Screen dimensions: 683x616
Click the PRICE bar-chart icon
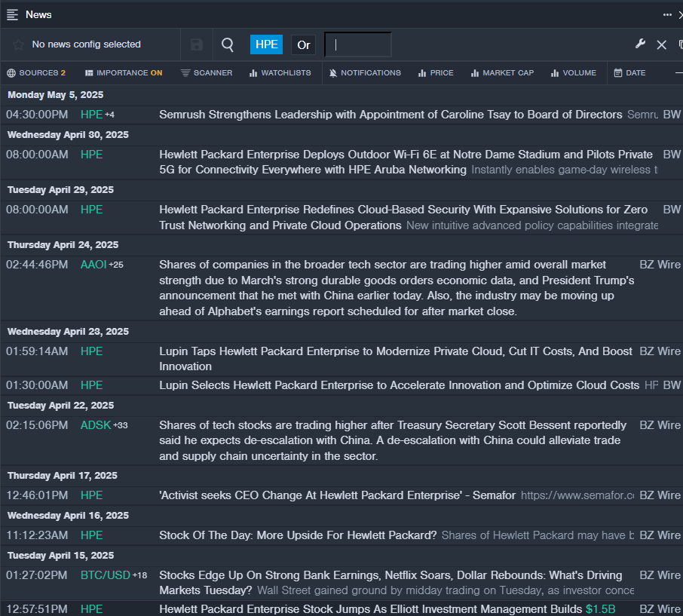point(421,73)
